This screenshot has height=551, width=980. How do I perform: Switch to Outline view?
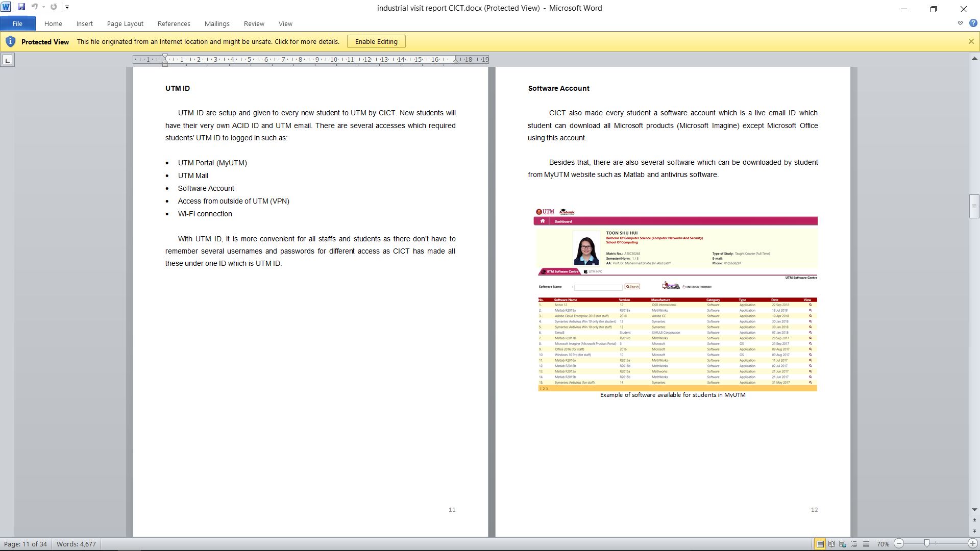tap(854, 544)
